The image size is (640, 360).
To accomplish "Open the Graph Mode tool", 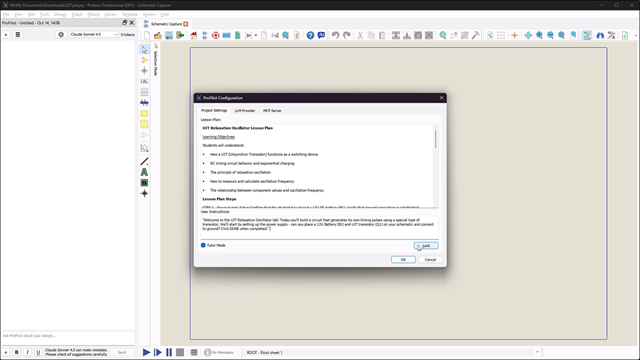I will [x=144, y=148].
